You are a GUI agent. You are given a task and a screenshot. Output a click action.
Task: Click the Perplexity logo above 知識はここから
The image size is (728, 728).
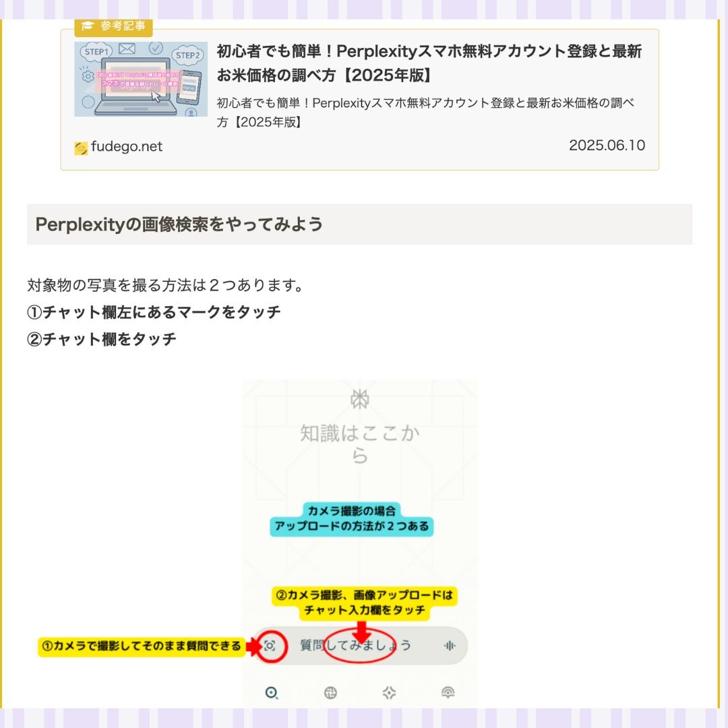[360, 399]
